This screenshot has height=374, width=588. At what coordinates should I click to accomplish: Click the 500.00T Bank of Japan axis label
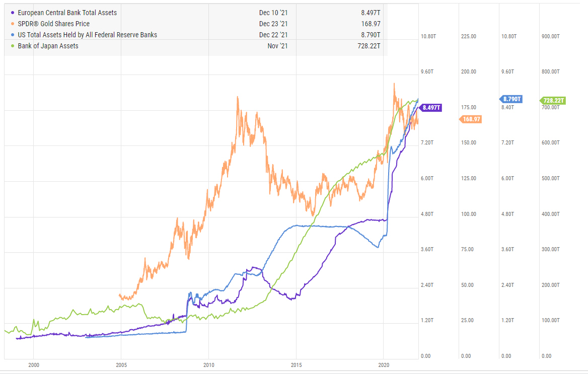[x=551, y=178]
